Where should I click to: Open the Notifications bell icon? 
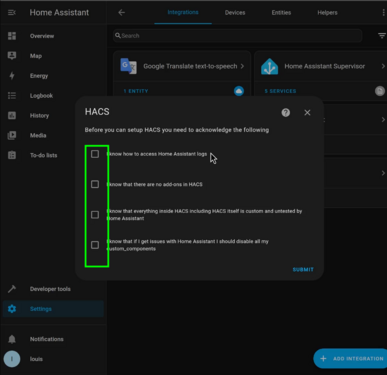[12, 339]
